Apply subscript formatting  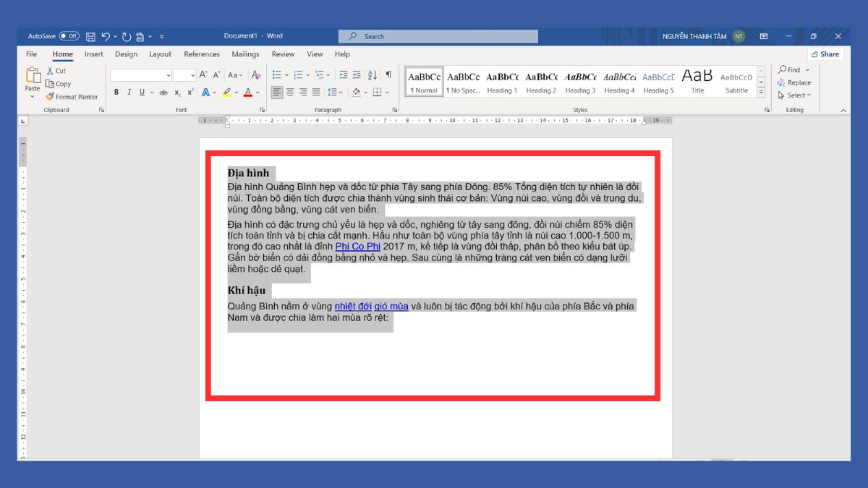click(x=177, y=93)
